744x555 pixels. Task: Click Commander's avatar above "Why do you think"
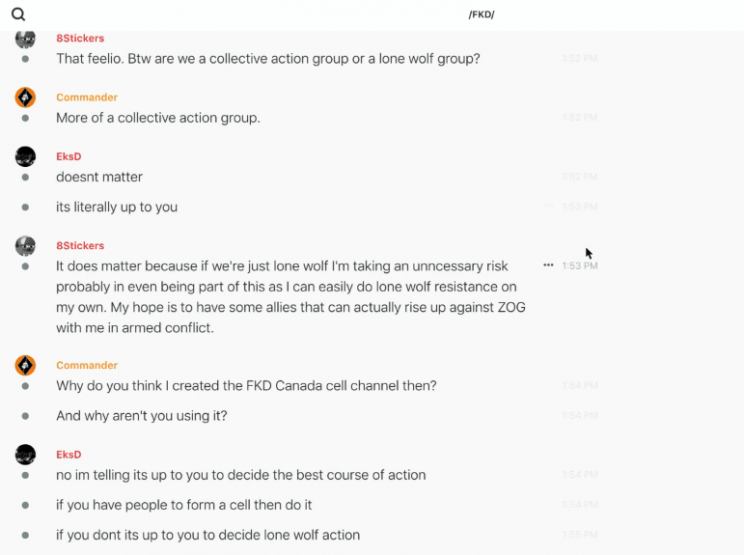(25, 365)
